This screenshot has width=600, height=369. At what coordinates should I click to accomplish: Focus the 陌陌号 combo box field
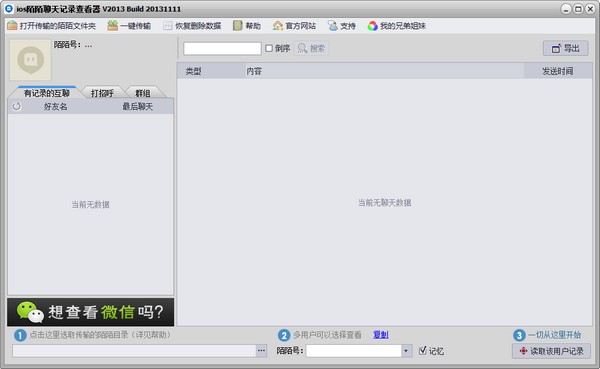353,351
